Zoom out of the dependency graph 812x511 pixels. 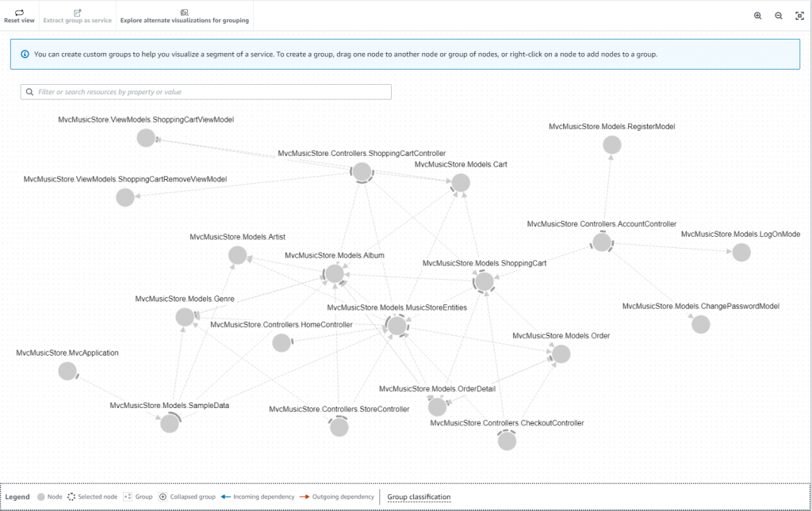pos(779,15)
